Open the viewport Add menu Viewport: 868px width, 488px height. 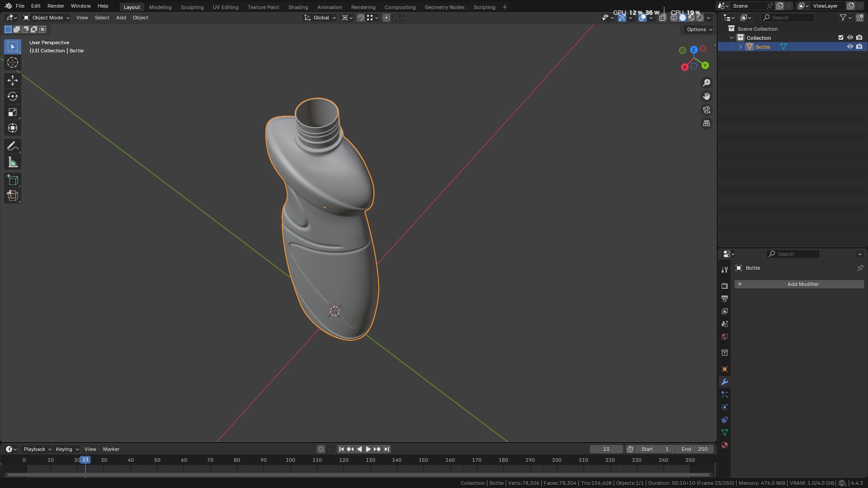coord(121,18)
